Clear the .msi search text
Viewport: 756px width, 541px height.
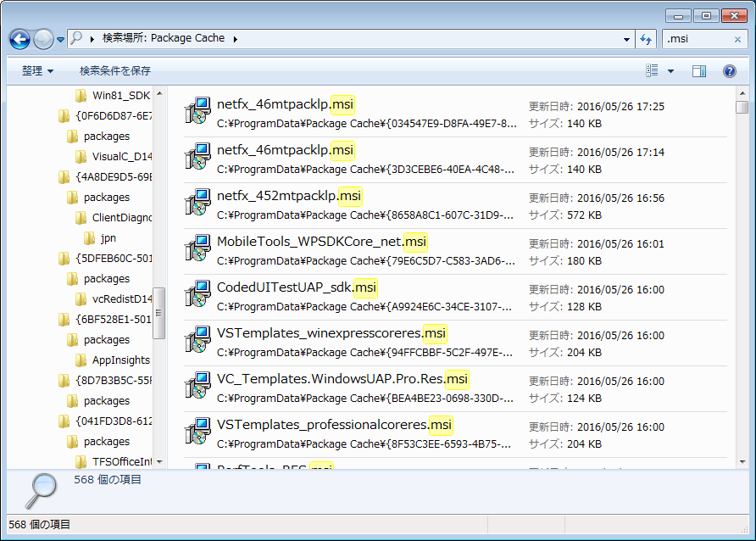click(737, 40)
